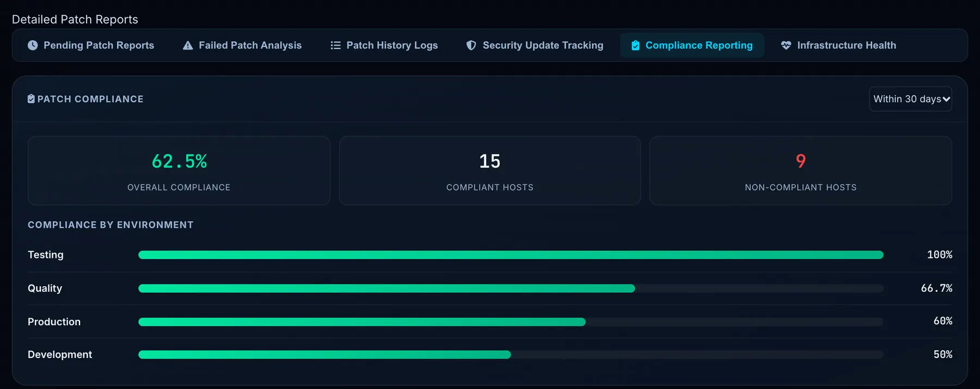Click the heartbeat icon on Infrastructure Health
980x389 pixels.
(x=786, y=45)
